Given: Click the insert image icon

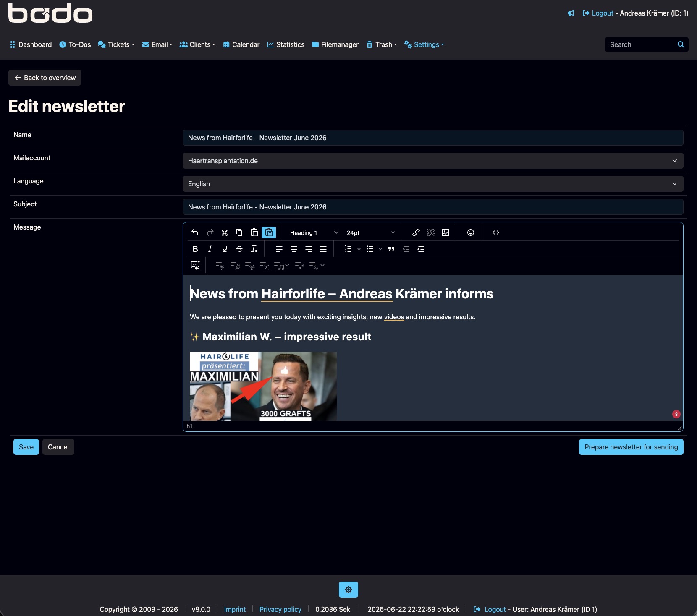Looking at the screenshot, I should click(x=445, y=232).
